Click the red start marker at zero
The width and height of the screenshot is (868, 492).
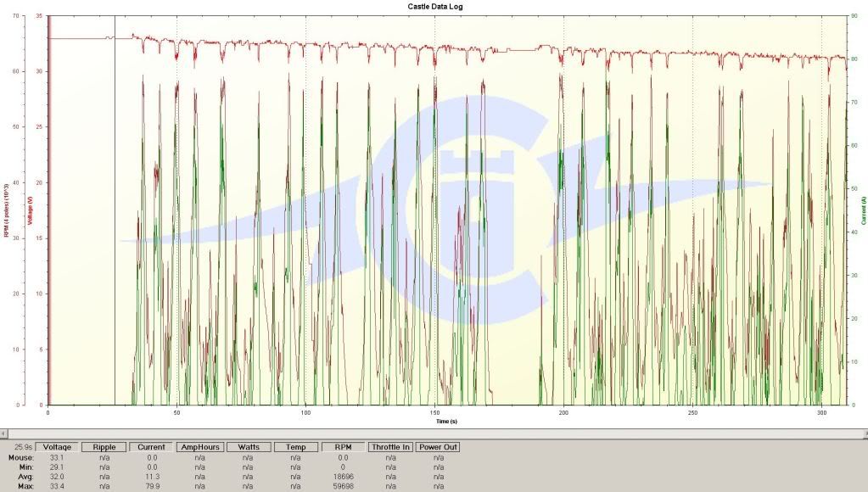pyautogui.click(x=49, y=212)
